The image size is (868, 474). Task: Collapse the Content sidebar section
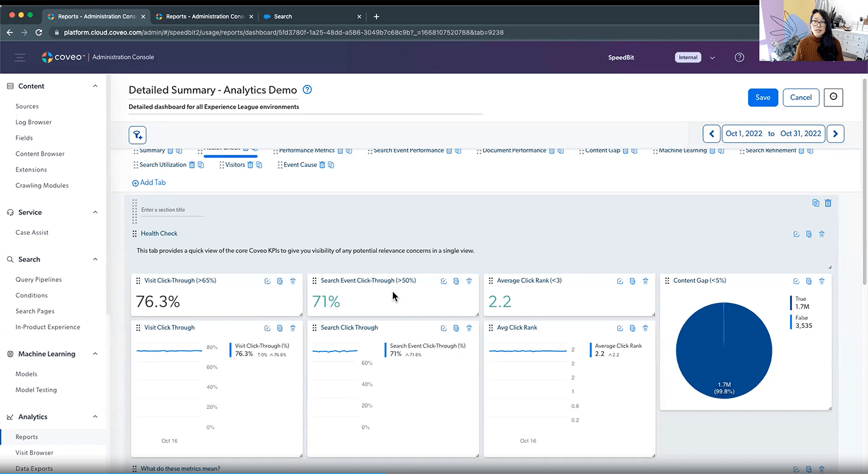coord(95,86)
